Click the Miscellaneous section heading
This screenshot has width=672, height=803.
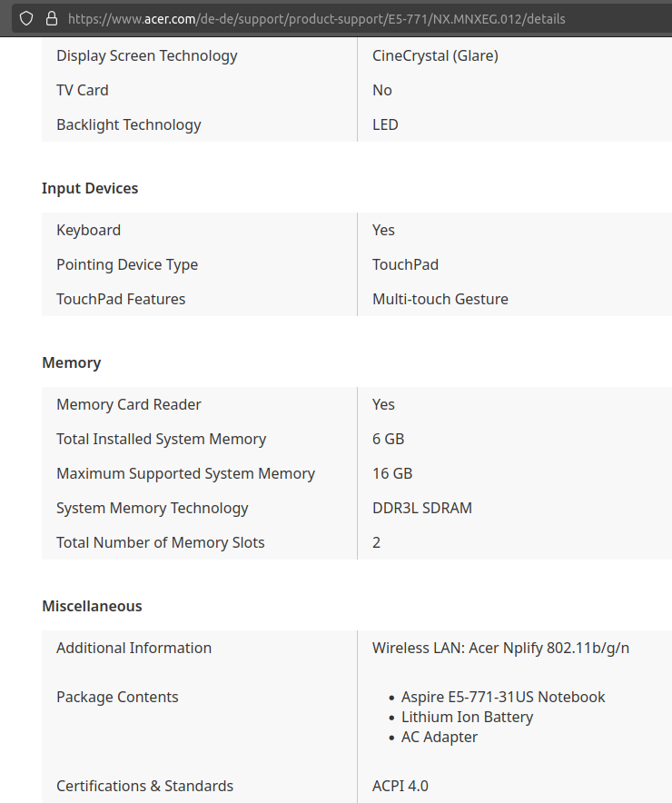point(92,607)
